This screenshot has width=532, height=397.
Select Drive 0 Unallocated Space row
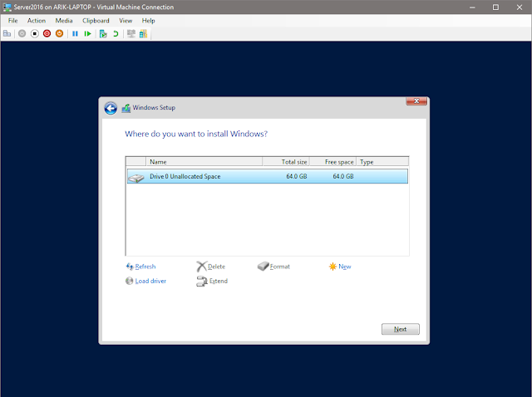268,176
